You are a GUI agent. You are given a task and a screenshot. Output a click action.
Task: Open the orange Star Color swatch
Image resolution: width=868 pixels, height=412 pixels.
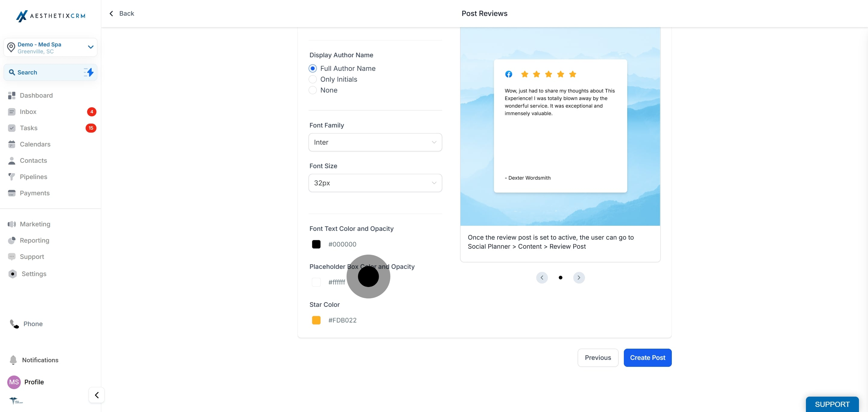pos(316,320)
